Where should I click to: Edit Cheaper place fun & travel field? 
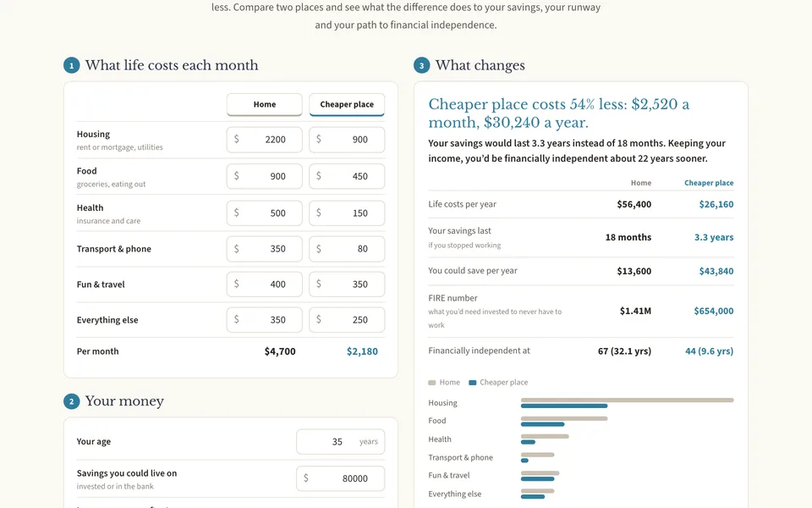pos(347,284)
